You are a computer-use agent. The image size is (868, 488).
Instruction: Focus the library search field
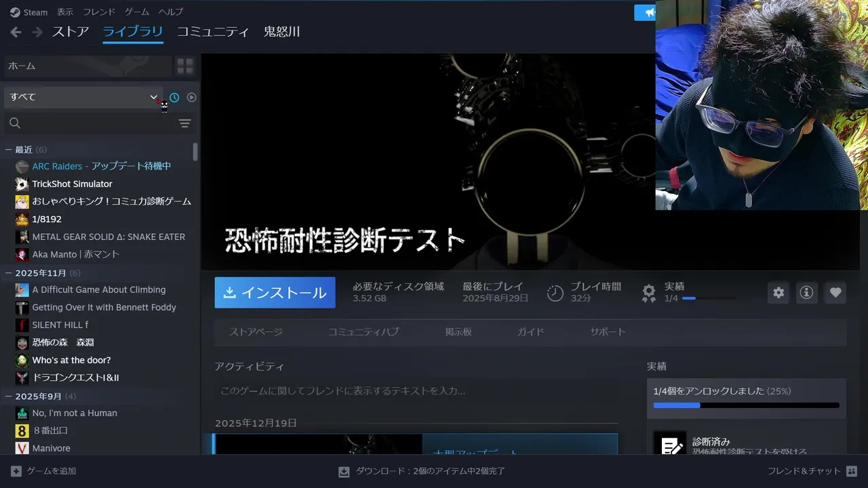[88, 123]
